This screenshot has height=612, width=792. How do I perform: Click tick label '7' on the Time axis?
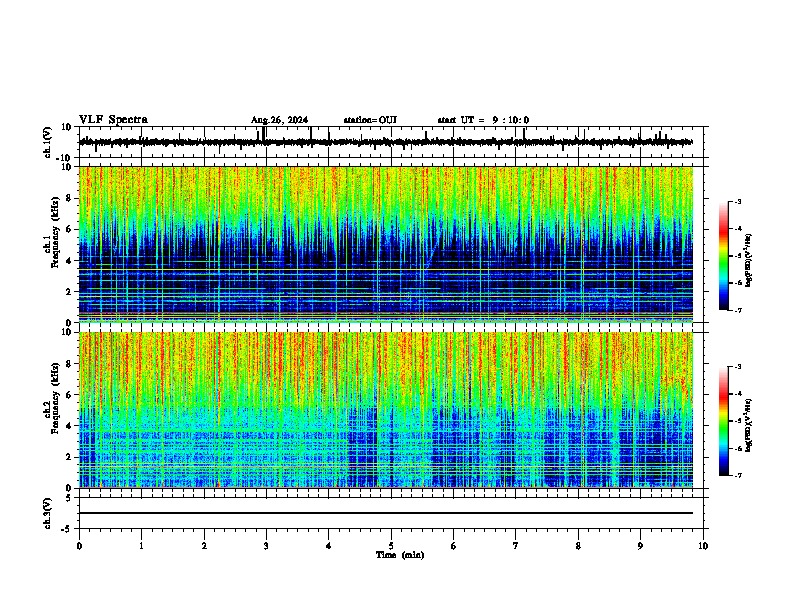tap(516, 546)
